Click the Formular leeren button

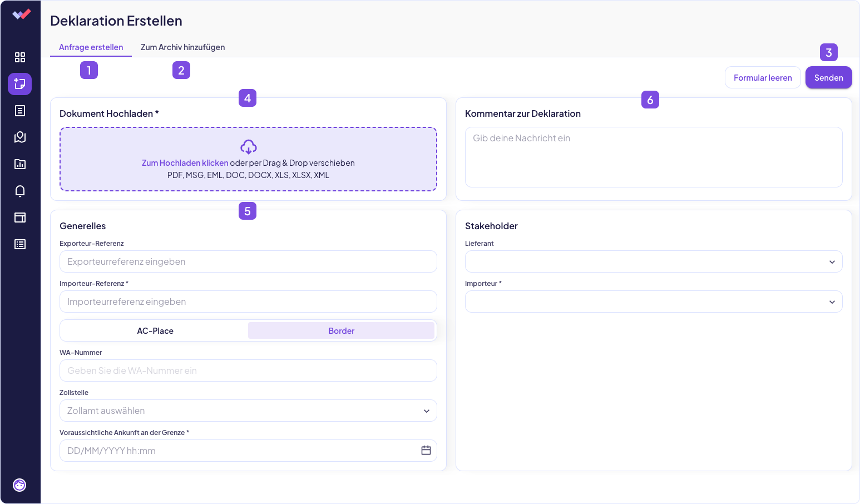tap(763, 77)
